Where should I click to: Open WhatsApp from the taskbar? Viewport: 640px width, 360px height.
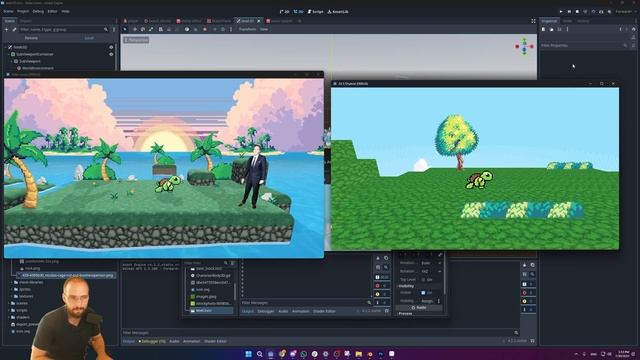coord(304,354)
